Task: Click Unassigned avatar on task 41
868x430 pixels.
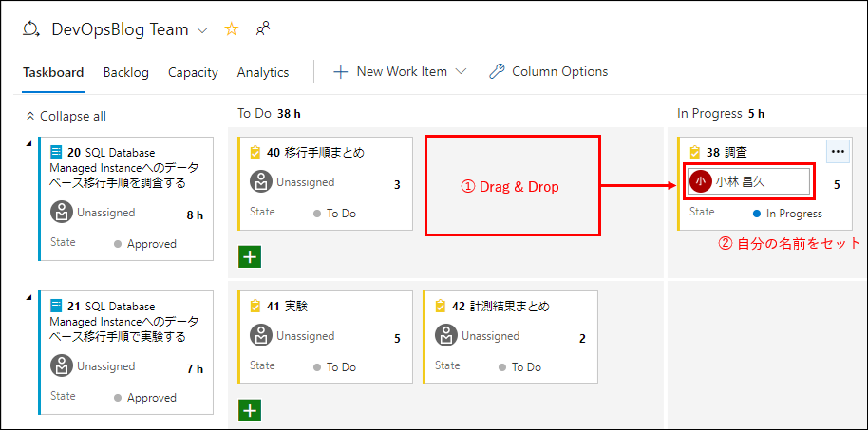Action: click(261, 336)
